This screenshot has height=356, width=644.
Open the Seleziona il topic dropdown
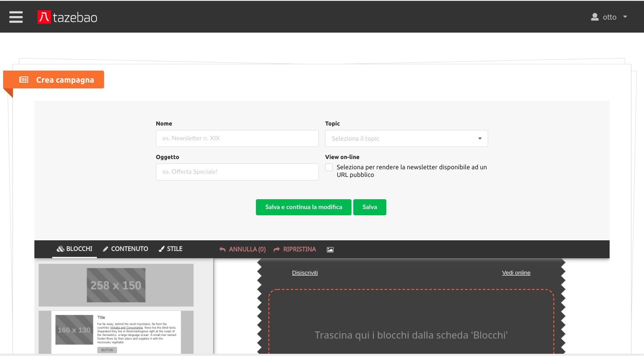click(x=406, y=138)
